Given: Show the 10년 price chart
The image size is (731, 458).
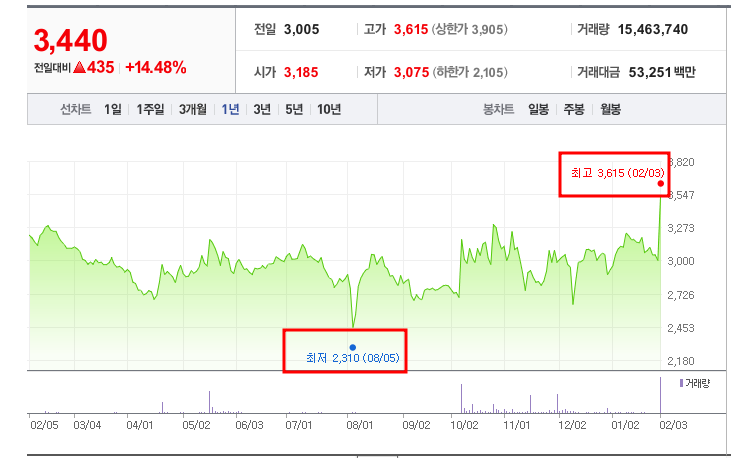Looking at the screenshot, I should click(x=329, y=109).
